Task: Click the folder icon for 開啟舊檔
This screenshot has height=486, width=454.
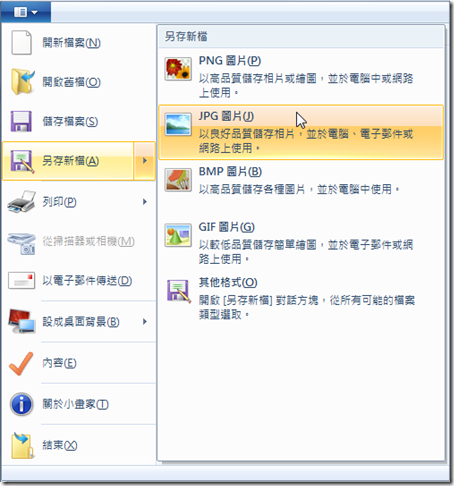Action: point(22,82)
